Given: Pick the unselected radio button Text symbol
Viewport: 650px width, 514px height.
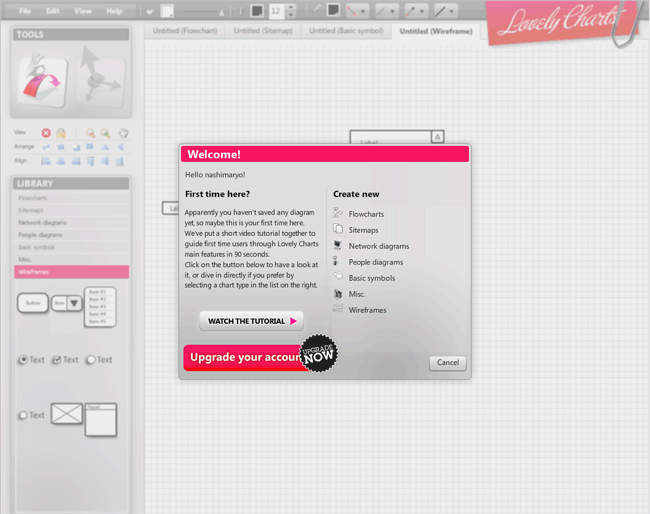Looking at the screenshot, I should tap(99, 360).
